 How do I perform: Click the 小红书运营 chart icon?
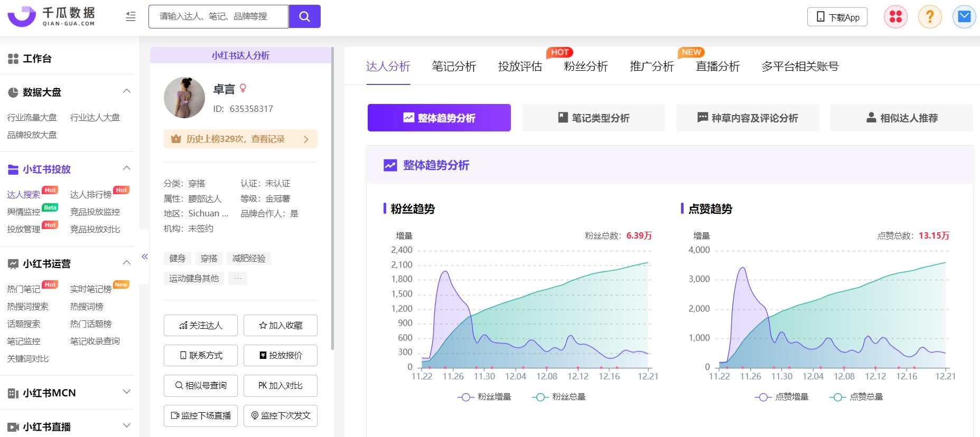13,264
